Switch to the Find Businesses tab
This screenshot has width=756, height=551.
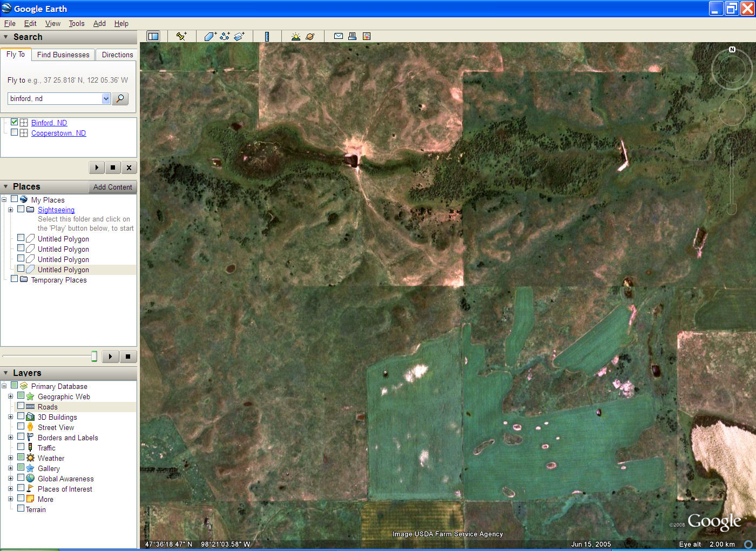(63, 55)
